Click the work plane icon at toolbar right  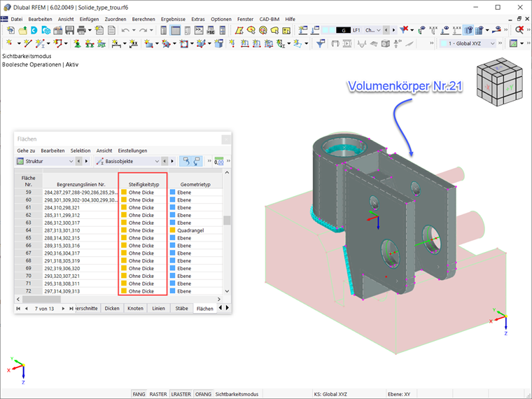513,43
